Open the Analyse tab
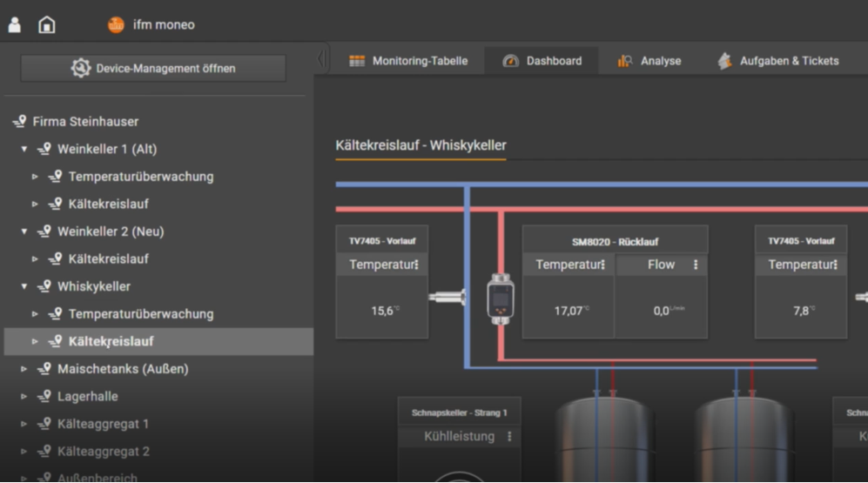 649,61
